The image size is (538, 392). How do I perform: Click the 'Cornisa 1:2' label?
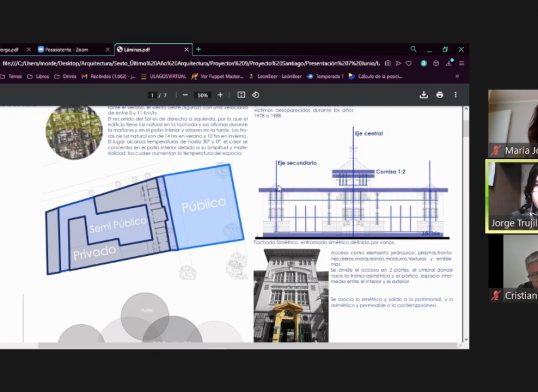pyautogui.click(x=390, y=172)
